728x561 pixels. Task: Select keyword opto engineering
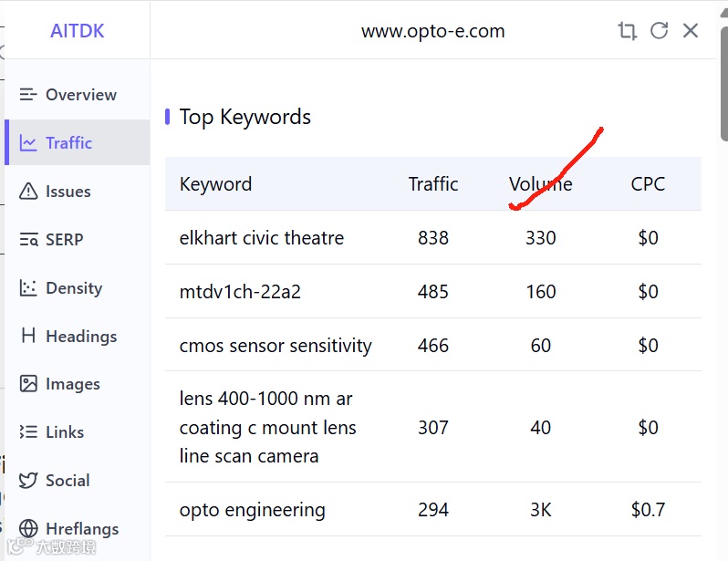tap(252, 510)
